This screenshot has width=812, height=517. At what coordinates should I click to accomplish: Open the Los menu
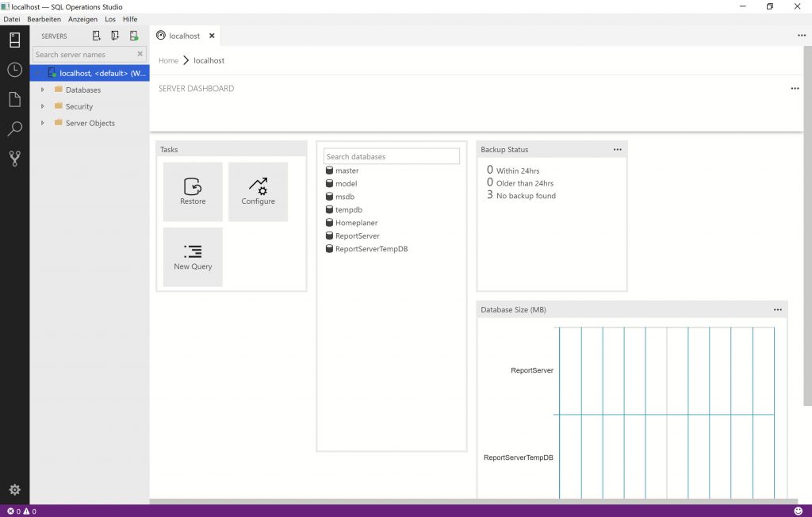(110, 19)
